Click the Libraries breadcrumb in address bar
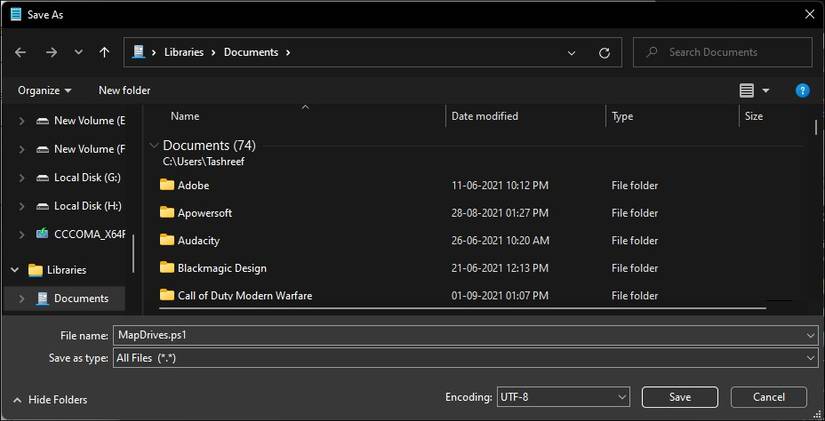 click(184, 53)
